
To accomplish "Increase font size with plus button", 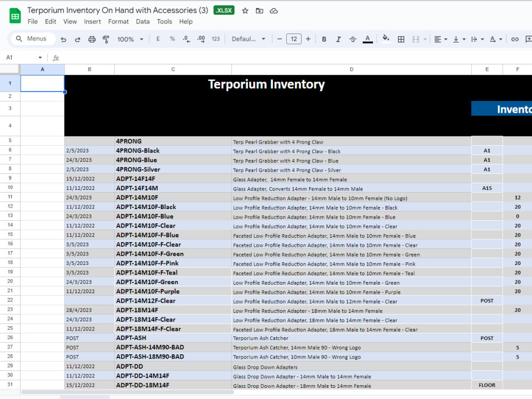I will 308,39.
